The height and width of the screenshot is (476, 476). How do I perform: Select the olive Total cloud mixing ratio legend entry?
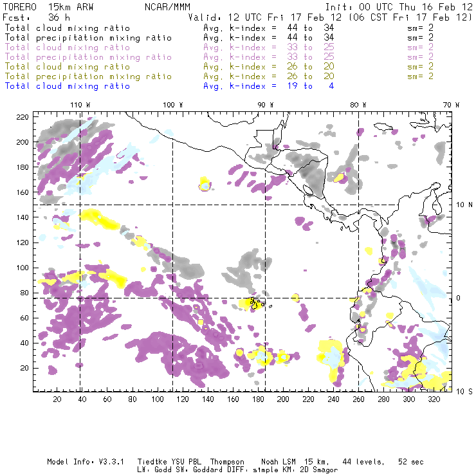(x=67, y=67)
